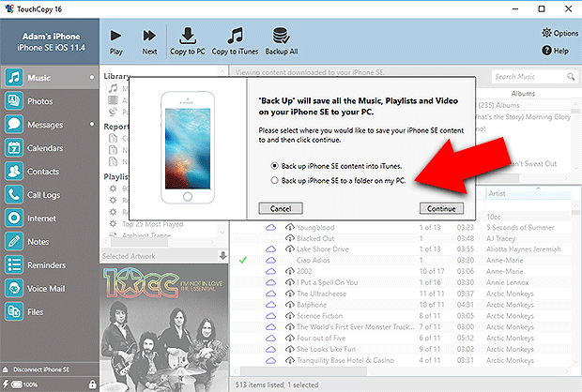
Task: Click cloud icon for Batphone row
Action: (x=271, y=305)
